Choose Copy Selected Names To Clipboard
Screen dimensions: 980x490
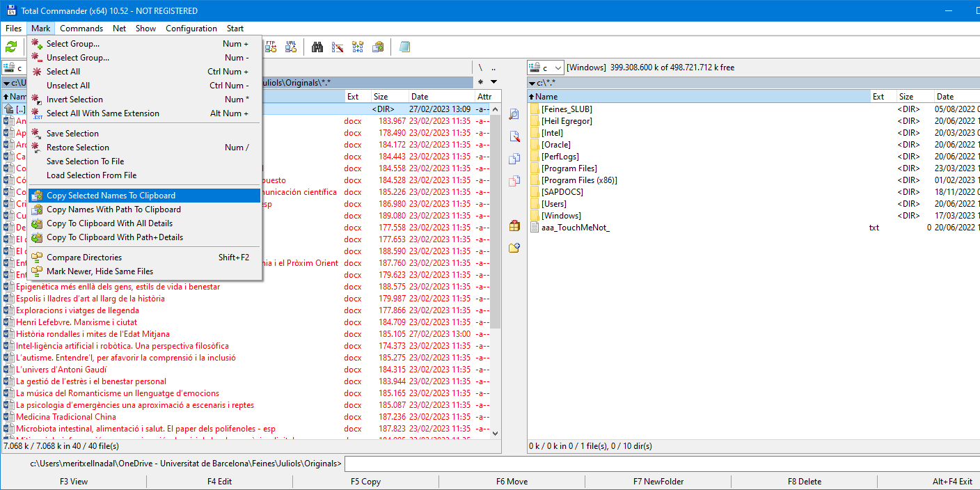(x=111, y=196)
